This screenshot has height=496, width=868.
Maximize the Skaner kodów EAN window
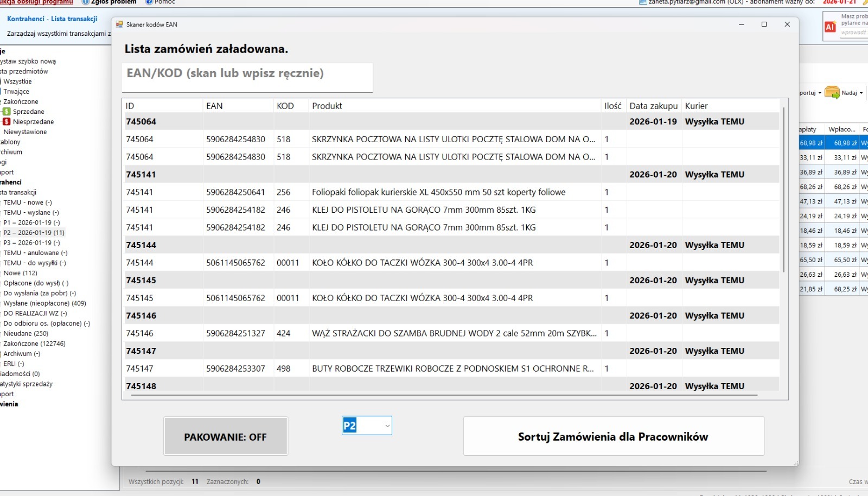pyautogui.click(x=764, y=24)
